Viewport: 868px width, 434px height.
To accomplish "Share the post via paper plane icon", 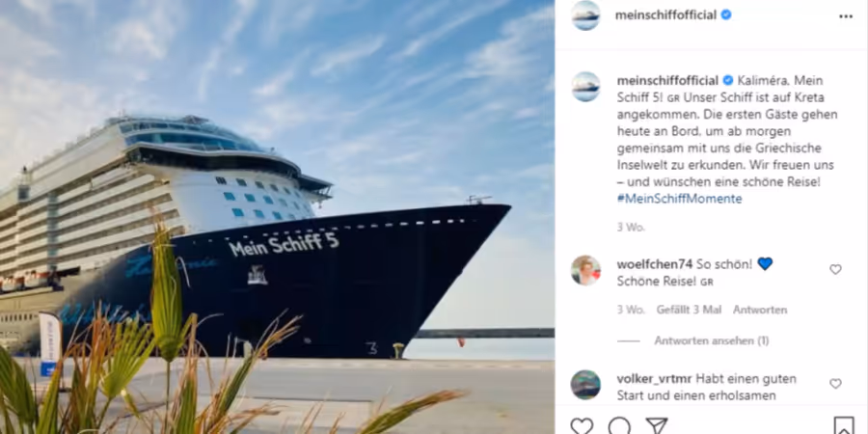I will [657, 425].
